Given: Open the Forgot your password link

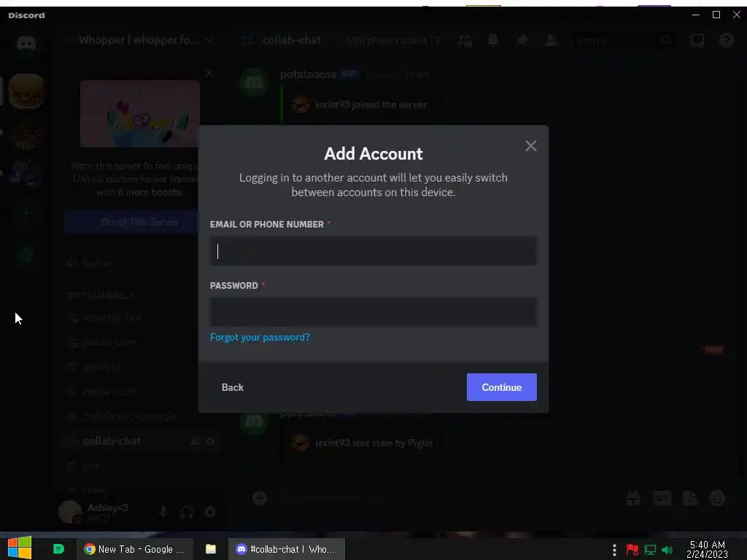Looking at the screenshot, I should click(260, 337).
